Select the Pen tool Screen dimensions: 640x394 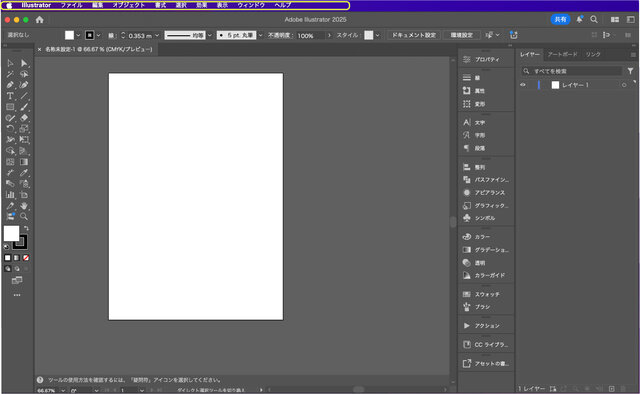click(x=10, y=85)
